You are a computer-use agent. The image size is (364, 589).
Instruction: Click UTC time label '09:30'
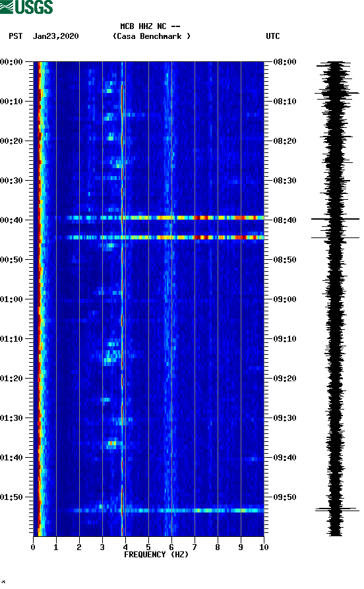coord(285,418)
